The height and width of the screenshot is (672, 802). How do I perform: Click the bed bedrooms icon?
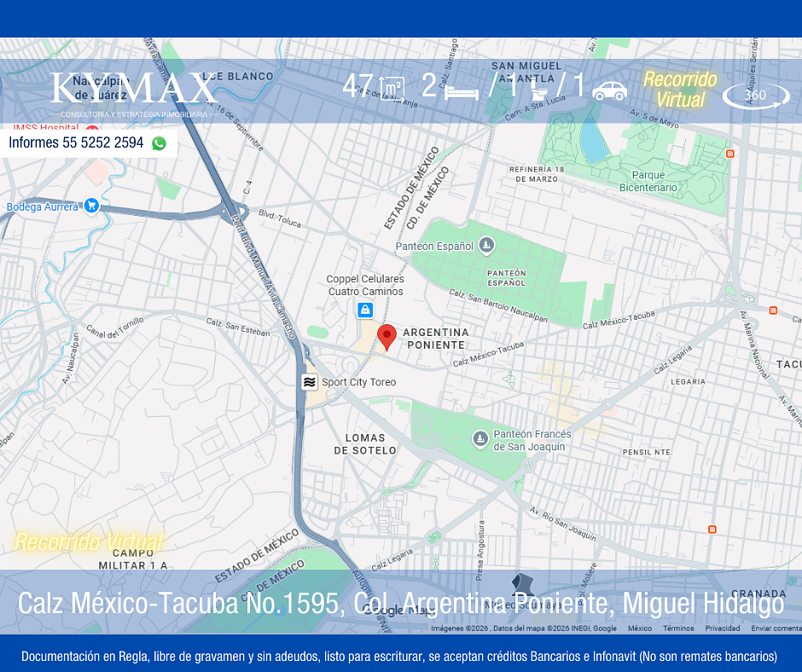[462, 93]
